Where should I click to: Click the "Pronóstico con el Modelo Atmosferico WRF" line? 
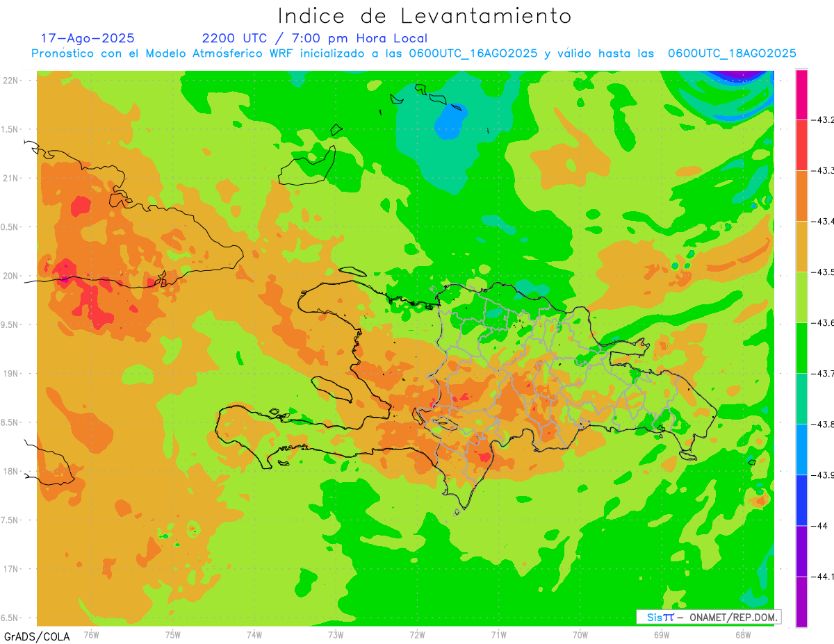pos(414,53)
